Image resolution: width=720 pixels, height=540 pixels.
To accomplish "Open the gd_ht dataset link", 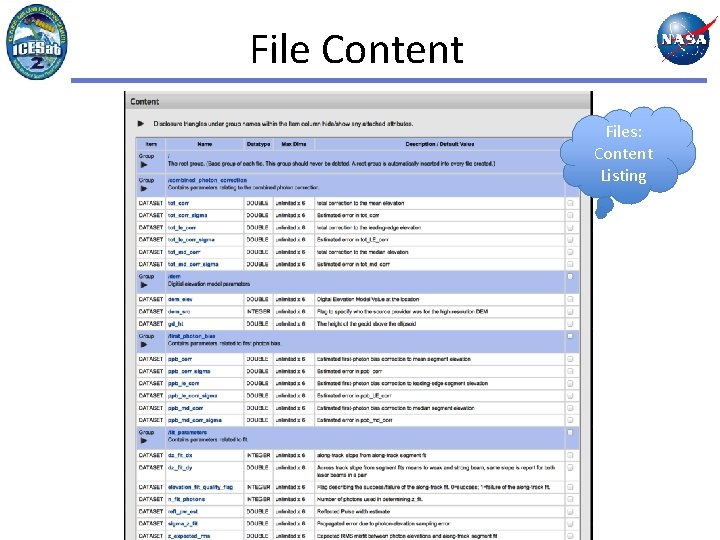I will tap(175, 324).
